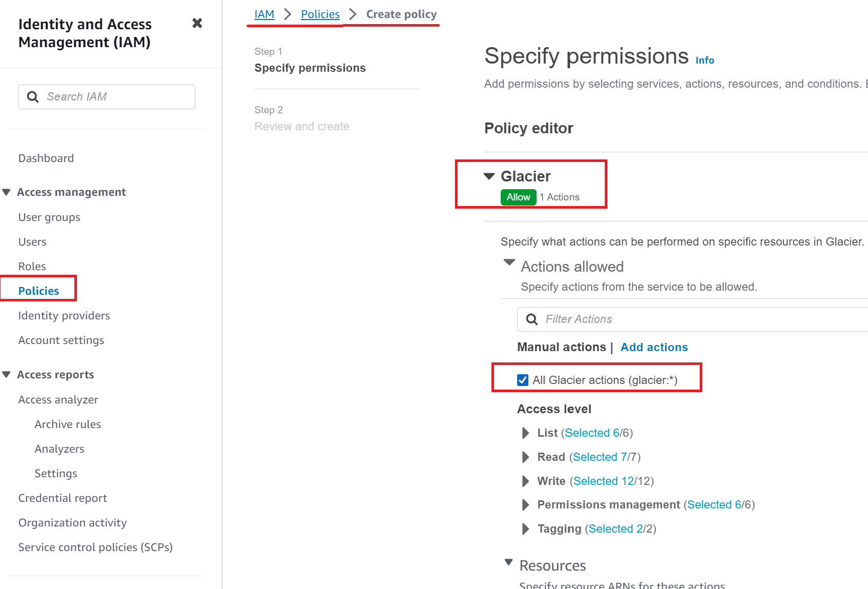This screenshot has height=589, width=868.
Task: Click Step 1 Specify permissions
Action: pos(310,68)
